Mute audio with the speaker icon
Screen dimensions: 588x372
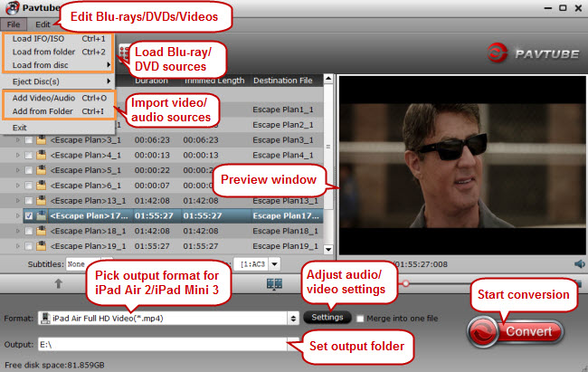pyautogui.click(x=579, y=264)
